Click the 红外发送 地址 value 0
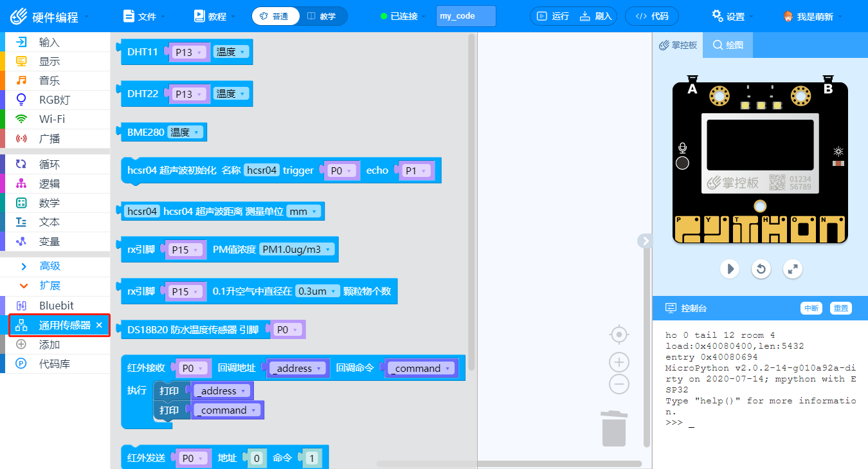868x469 pixels. [x=257, y=459]
